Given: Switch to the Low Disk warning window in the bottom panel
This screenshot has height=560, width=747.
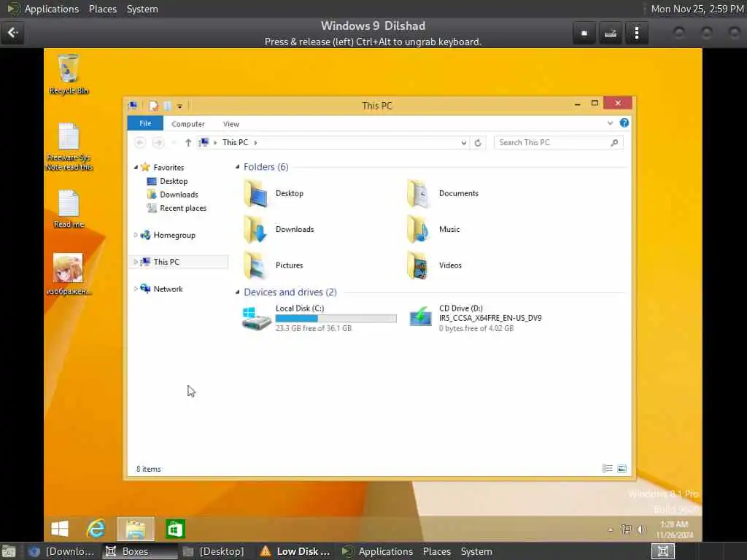Looking at the screenshot, I should coord(295,551).
